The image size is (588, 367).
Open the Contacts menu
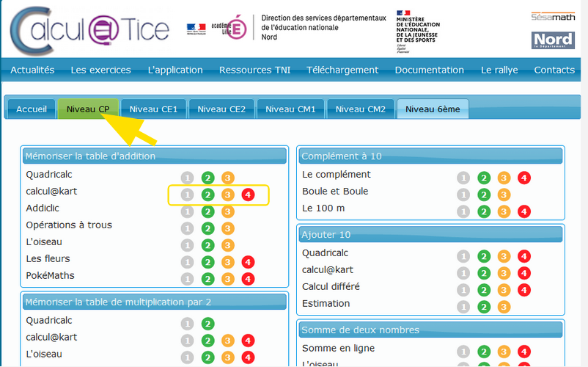pyautogui.click(x=554, y=70)
